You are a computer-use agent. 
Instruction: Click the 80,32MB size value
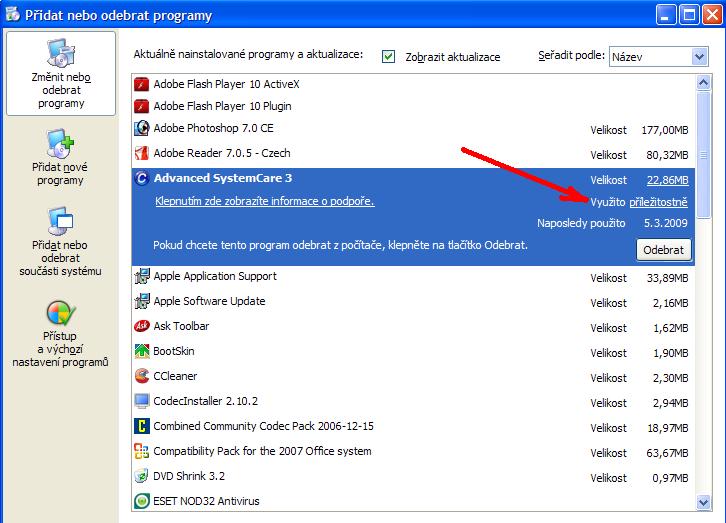point(667,155)
